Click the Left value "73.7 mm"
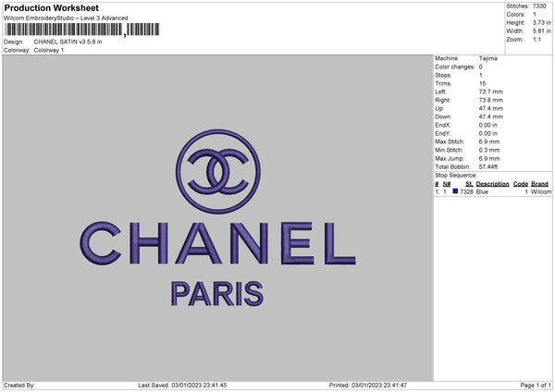555x392 pixels. coord(491,92)
